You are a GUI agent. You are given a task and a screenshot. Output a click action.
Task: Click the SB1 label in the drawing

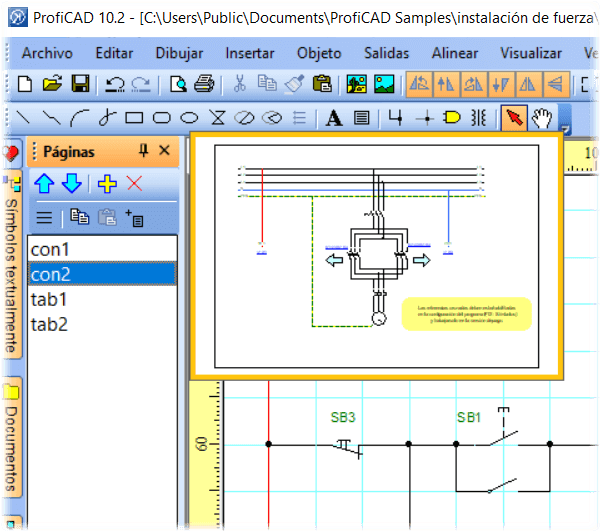click(x=468, y=417)
